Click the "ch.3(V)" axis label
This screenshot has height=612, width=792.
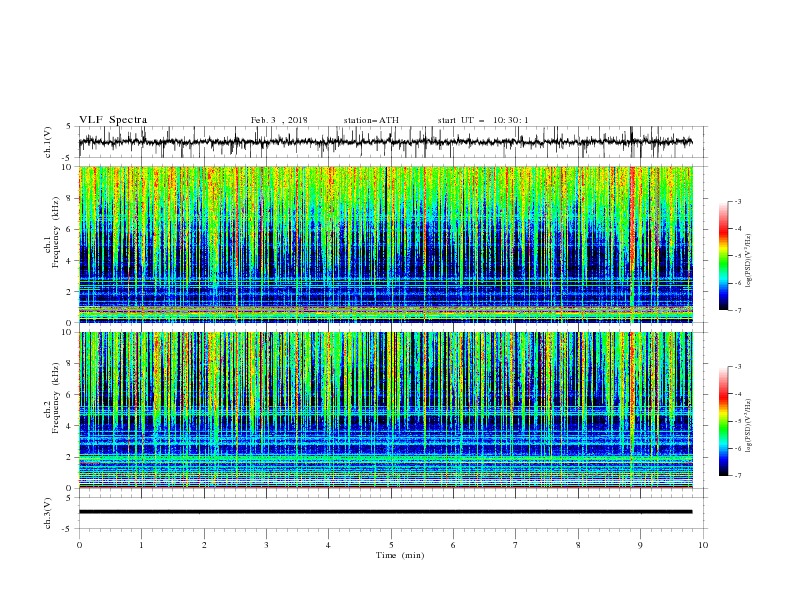[x=48, y=513]
